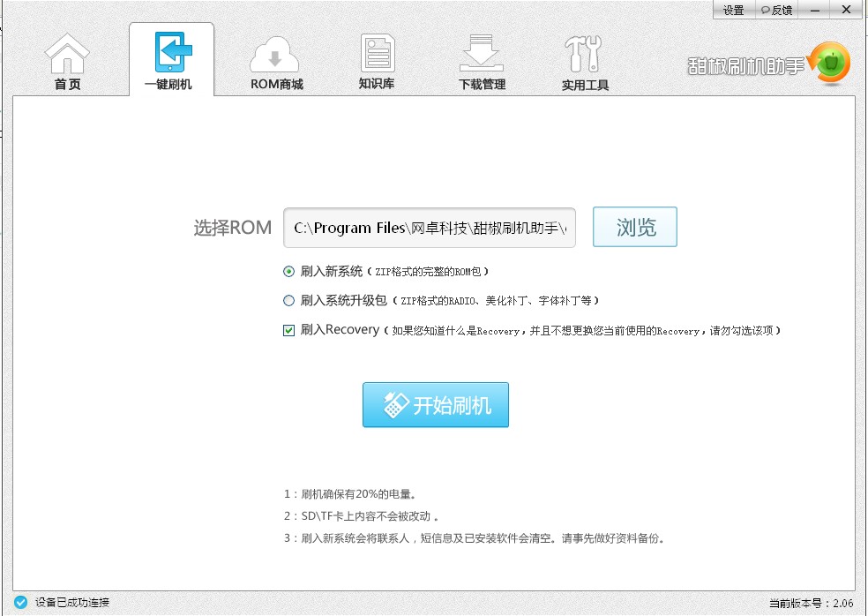Uncheck the 刷入Recovery checkbox
868x616 pixels.
(288, 330)
